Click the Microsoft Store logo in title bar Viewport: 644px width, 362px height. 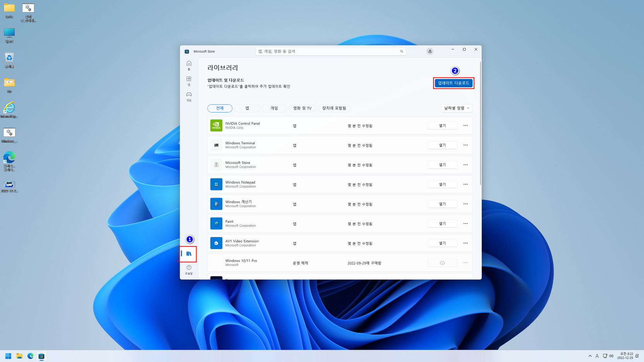[187, 51]
